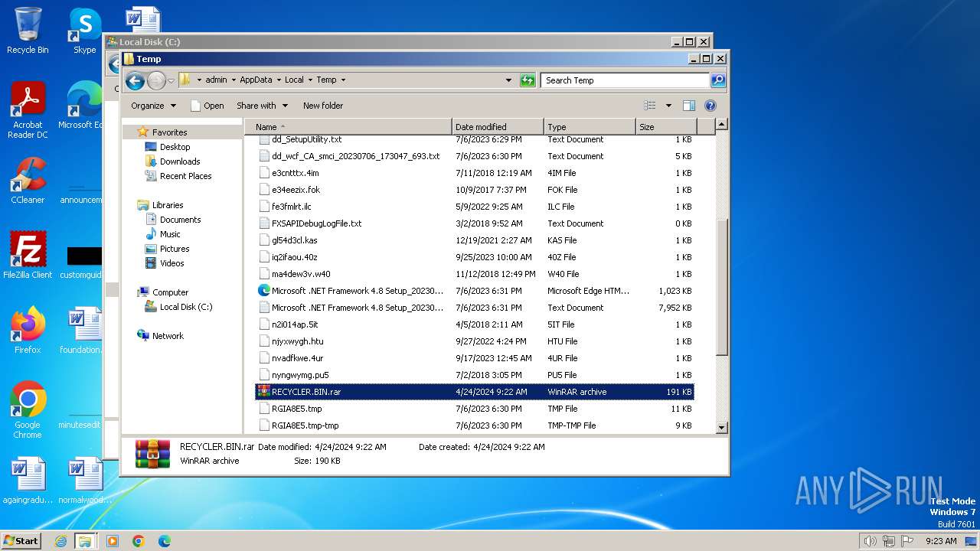Screen dimensions: 980x551
Task: Select Videos library
Action: tap(171, 263)
